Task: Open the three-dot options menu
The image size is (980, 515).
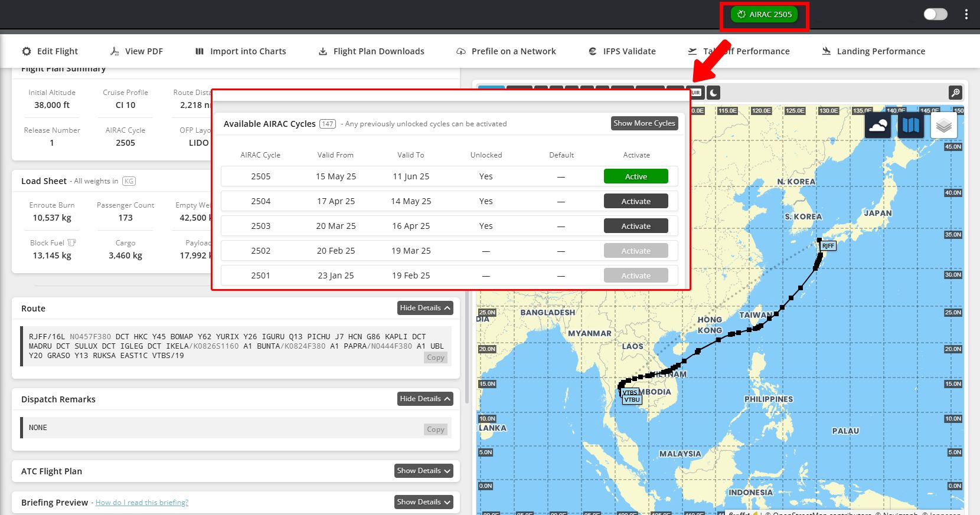Action: pos(966,14)
